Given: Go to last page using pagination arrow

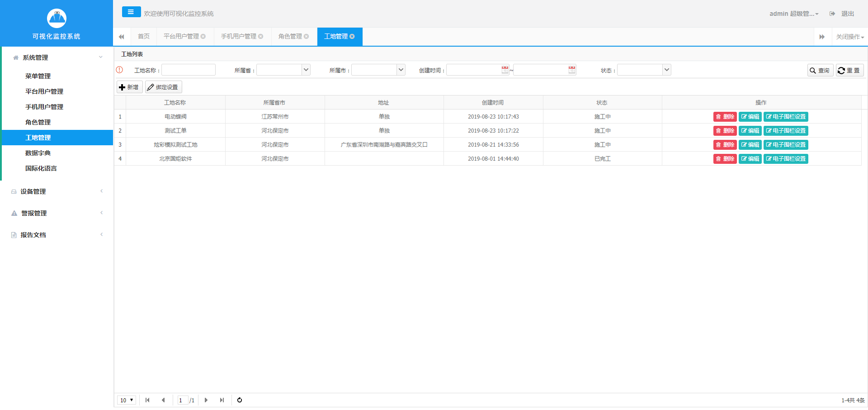Looking at the screenshot, I should click(222, 400).
